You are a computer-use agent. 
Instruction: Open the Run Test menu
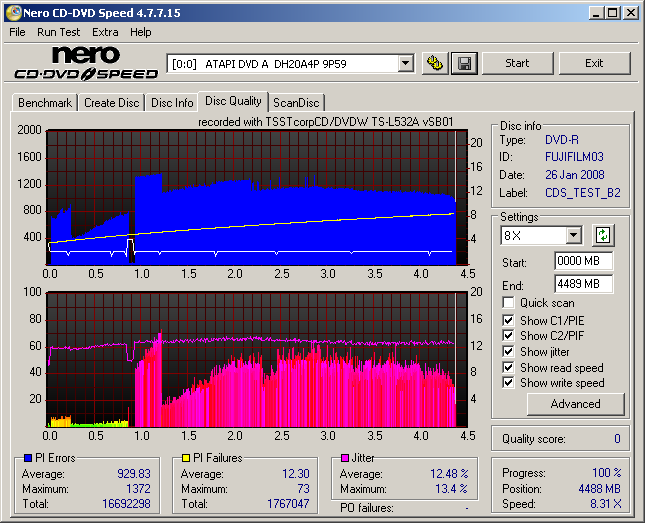[x=58, y=32]
